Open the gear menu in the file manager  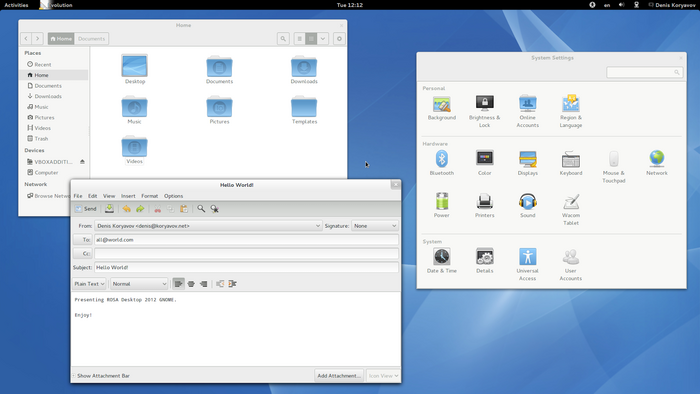coord(339,39)
